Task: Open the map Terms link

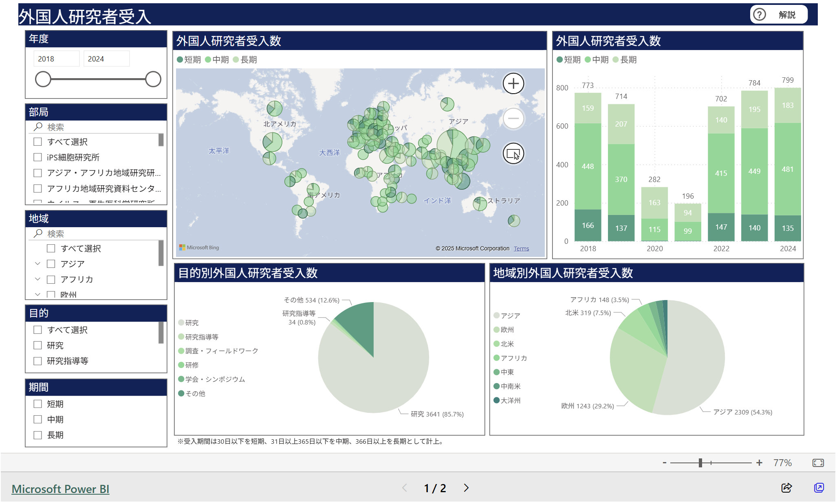Action: [x=521, y=249]
